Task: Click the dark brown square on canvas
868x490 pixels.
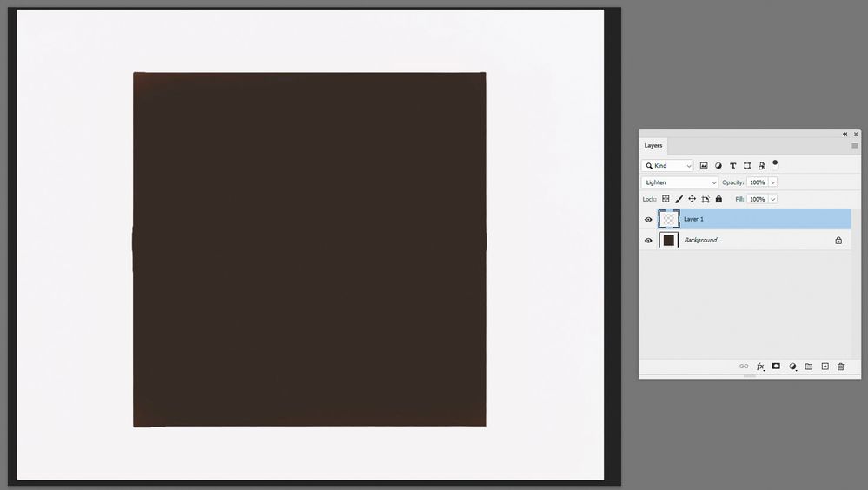Action: tap(309, 249)
